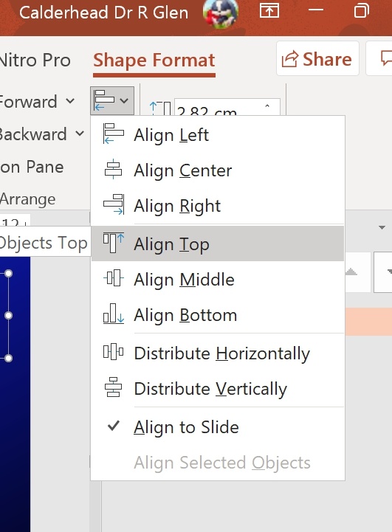Click the Align Right icon

[114, 204]
